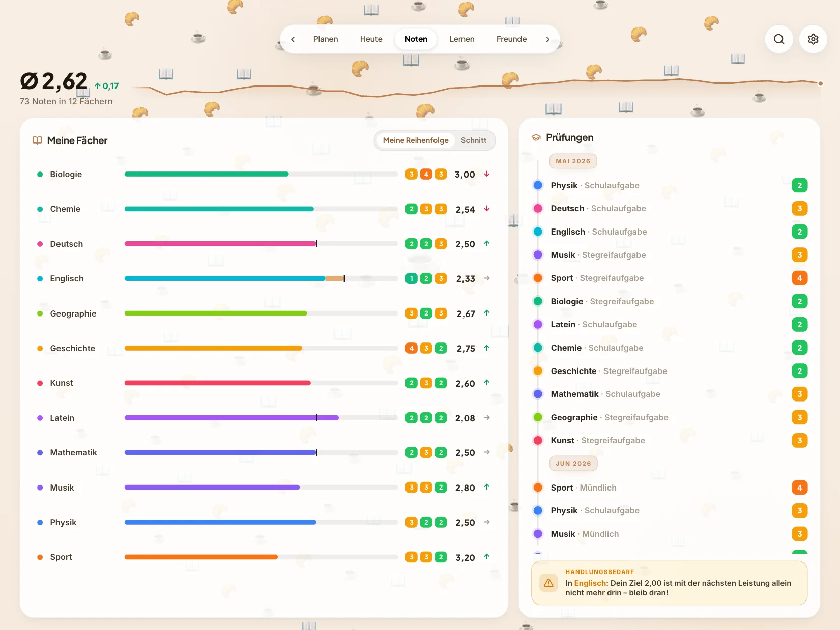Viewport: 840px width, 630px height.
Task: Click the grade 4 badge of Sport Stegreifaufgabe
Action: pyautogui.click(x=800, y=278)
